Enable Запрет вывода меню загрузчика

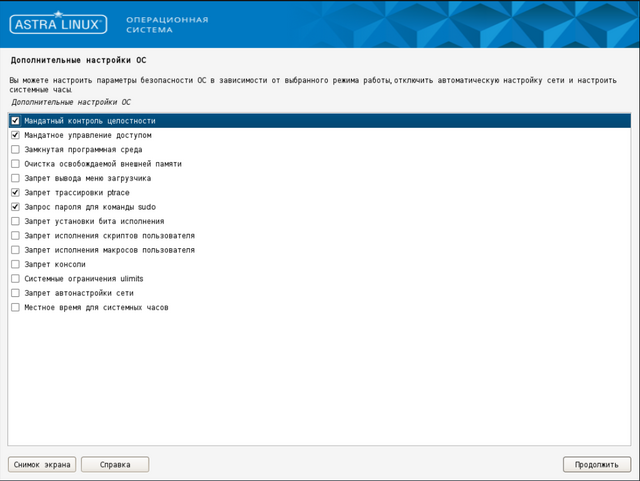coord(15,178)
